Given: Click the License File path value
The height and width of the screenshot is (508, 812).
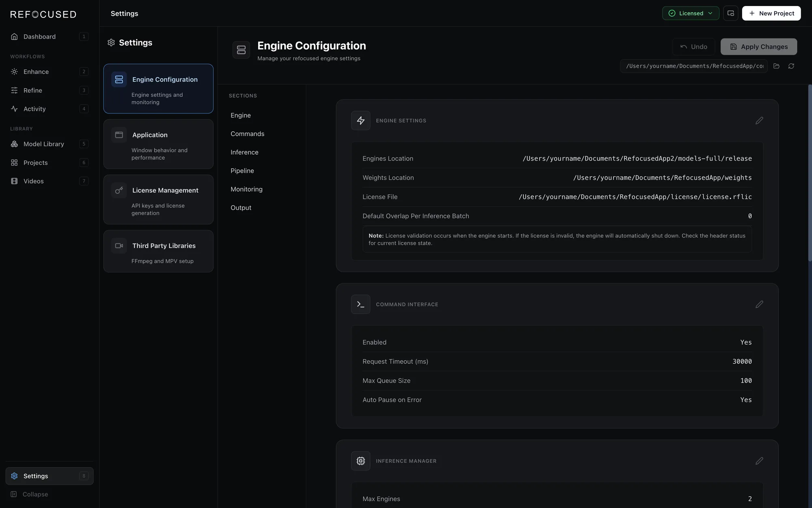Looking at the screenshot, I should tap(635, 197).
